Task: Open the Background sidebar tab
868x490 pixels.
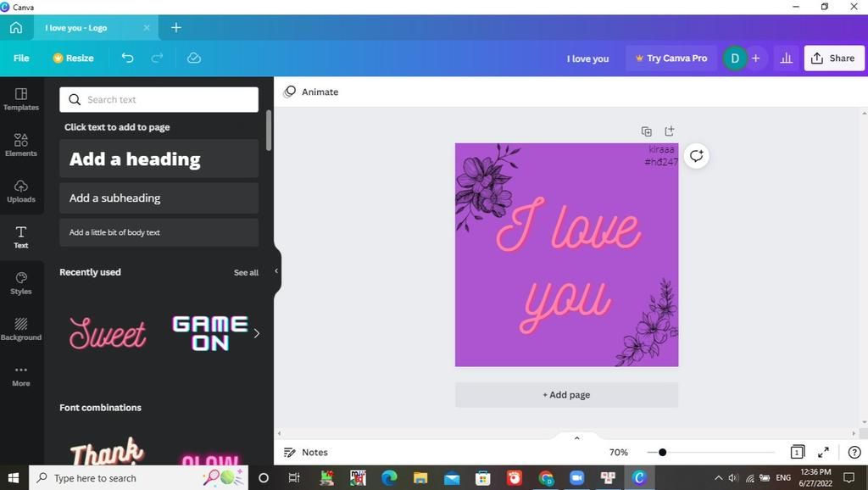Action: (21, 330)
